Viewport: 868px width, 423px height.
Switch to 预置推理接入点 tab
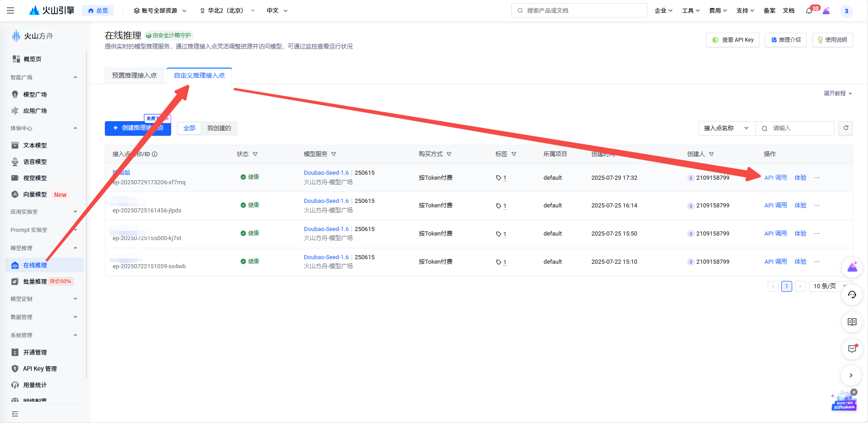134,76
